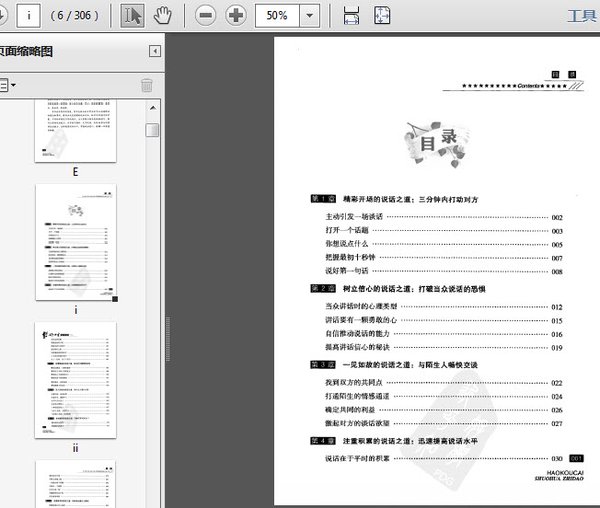Click the zoom in plus button

tap(237, 16)
